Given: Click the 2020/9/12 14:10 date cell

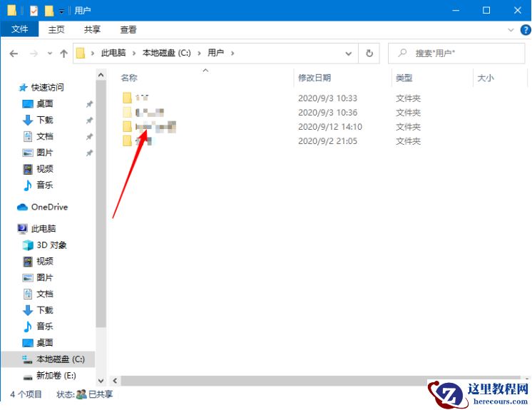Looking at the screenshot, I should [330, 126].
